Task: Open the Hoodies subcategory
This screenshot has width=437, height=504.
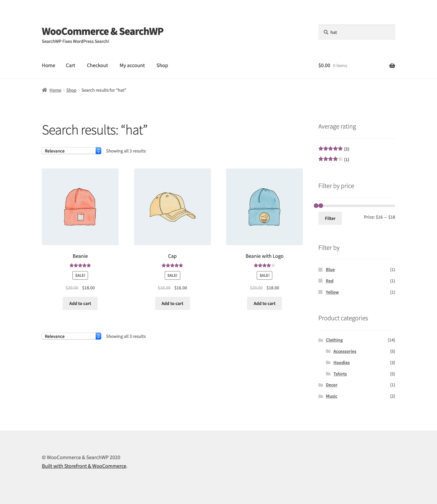Action: tap(341, 362)
